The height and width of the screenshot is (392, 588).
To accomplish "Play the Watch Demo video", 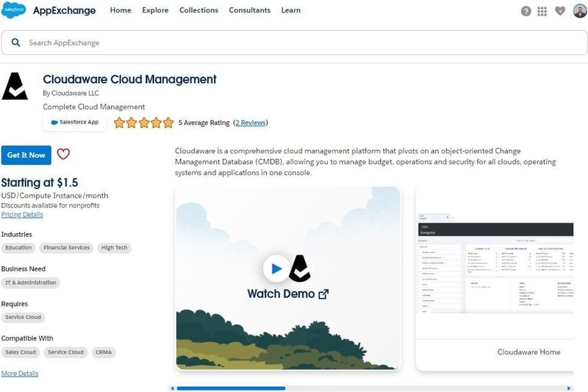I will coord(276,268).
